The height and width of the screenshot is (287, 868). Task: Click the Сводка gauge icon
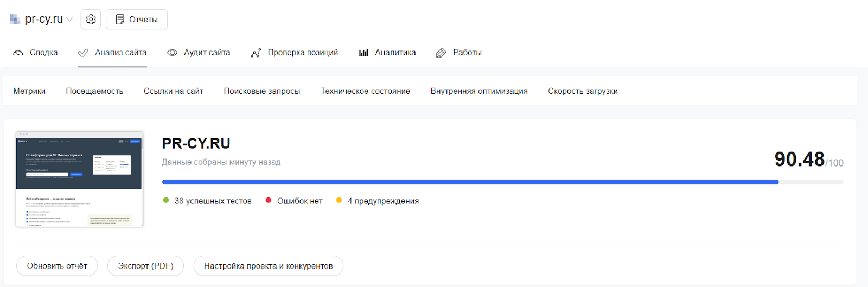coord(18,53)
